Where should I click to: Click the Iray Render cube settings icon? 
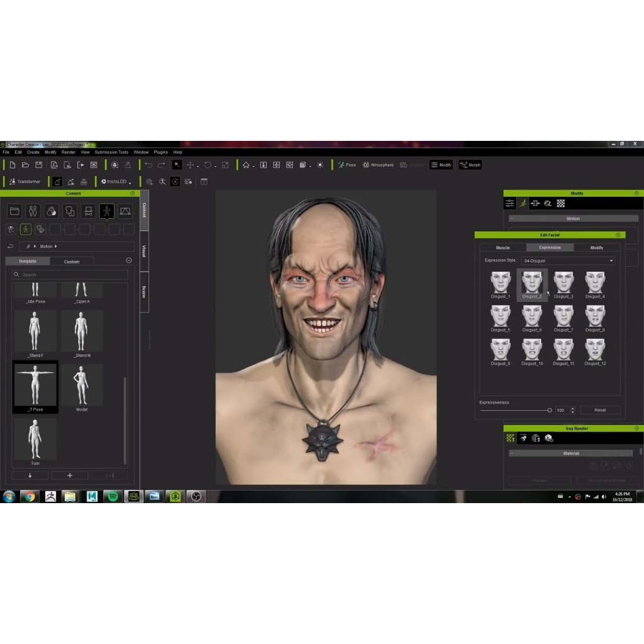point(548,438)
